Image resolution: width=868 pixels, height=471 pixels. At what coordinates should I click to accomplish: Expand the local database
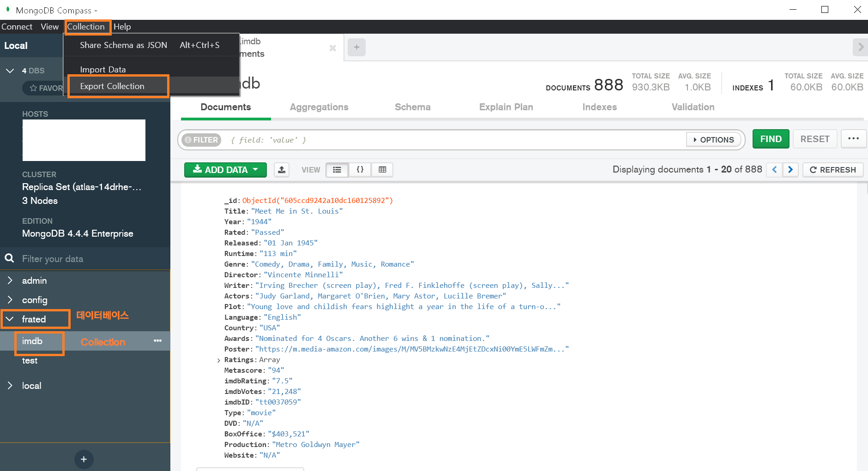click(x=10, y=386)
